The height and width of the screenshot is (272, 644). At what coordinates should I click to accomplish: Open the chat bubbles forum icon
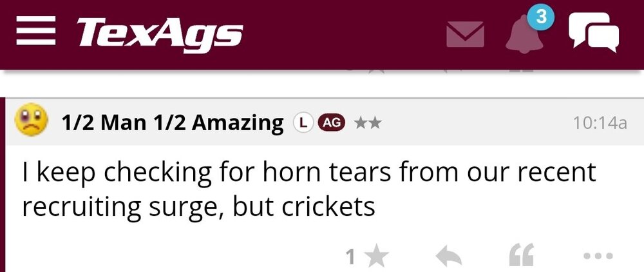(593, 32)
